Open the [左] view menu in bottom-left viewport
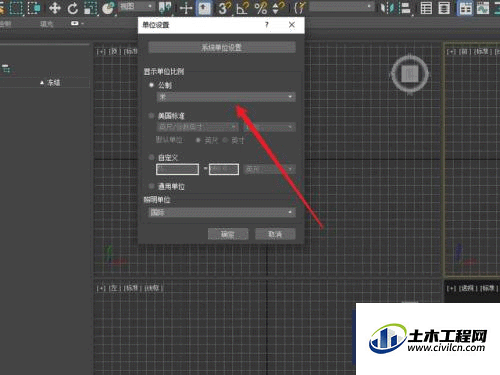The width and height of the screenshot is (500, 375). (x=114, y=288)
